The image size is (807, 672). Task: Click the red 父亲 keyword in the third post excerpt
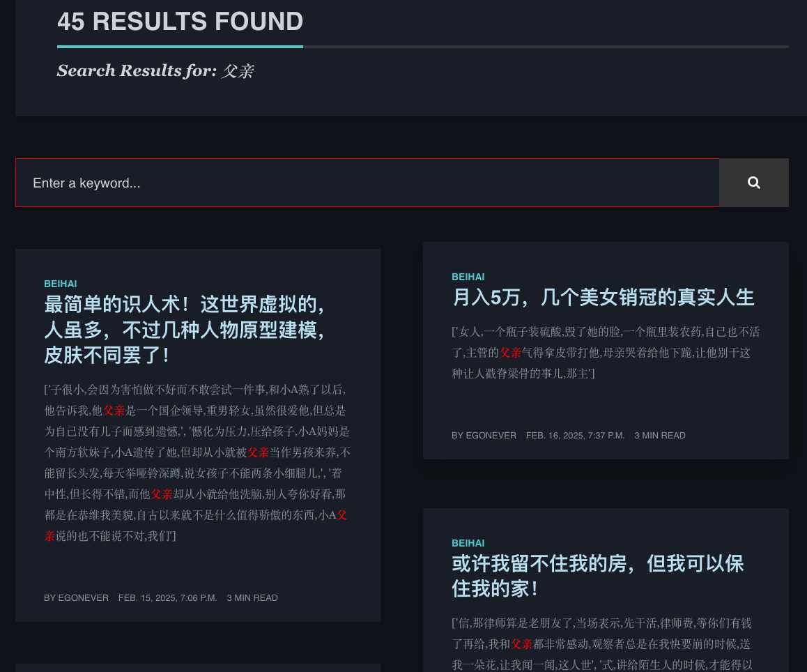coord(521,644)
